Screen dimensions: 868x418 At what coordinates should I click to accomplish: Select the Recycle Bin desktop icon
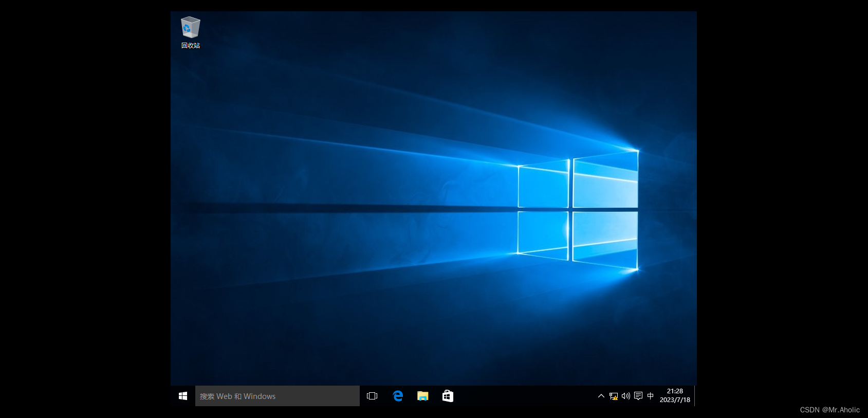click(x=191, y=32)
